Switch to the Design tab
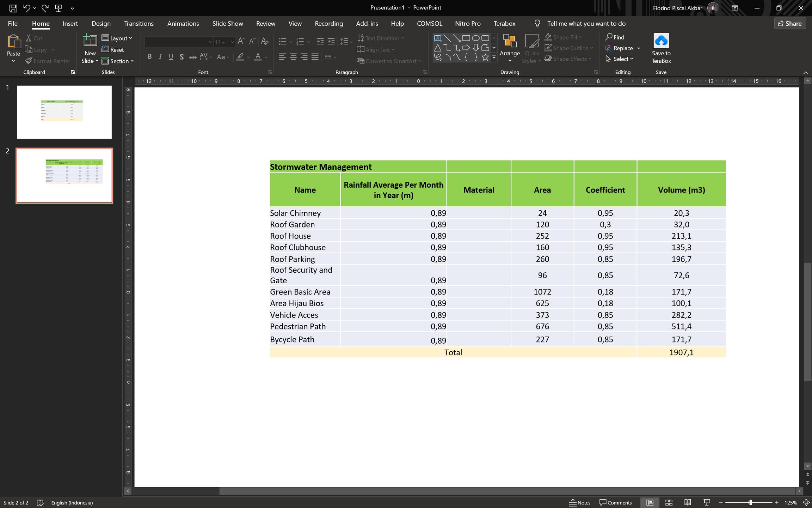812x508 pixels. [x=101, y=24]
